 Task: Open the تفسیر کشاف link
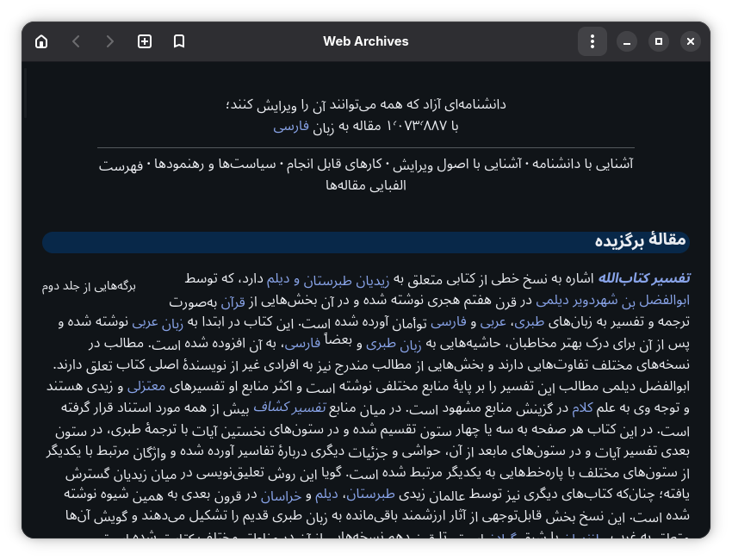click(x=289, y=408)
